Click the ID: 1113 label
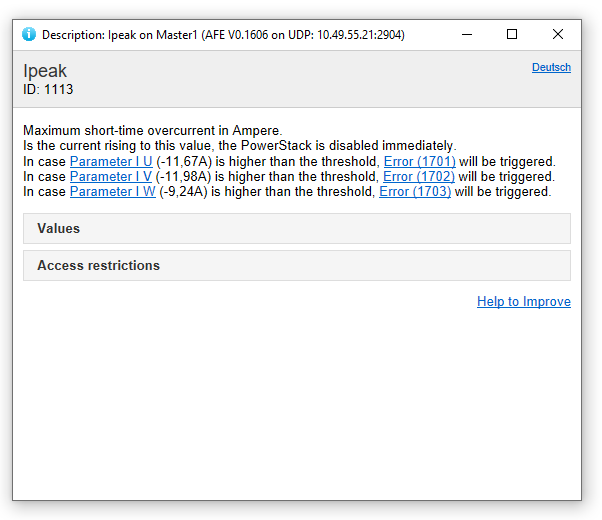The width and height of the screenshot is (602, 520). pos(48,90)
